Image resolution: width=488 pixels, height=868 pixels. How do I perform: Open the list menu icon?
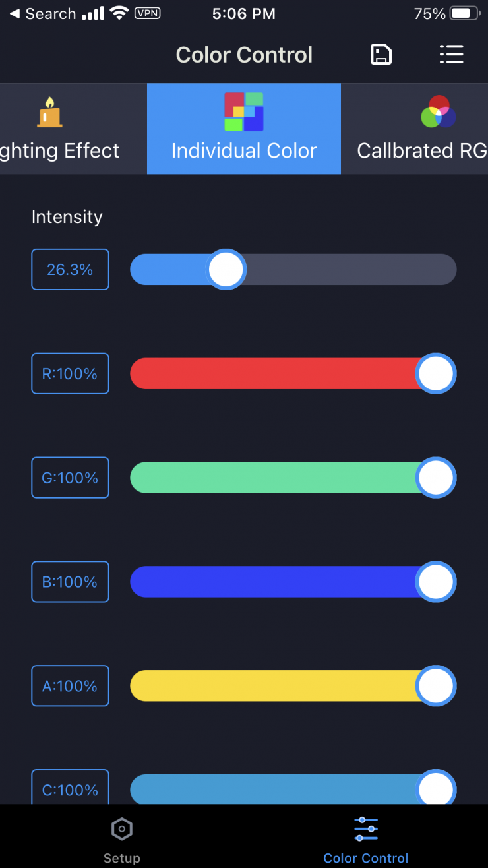click(x=451, y=55)
